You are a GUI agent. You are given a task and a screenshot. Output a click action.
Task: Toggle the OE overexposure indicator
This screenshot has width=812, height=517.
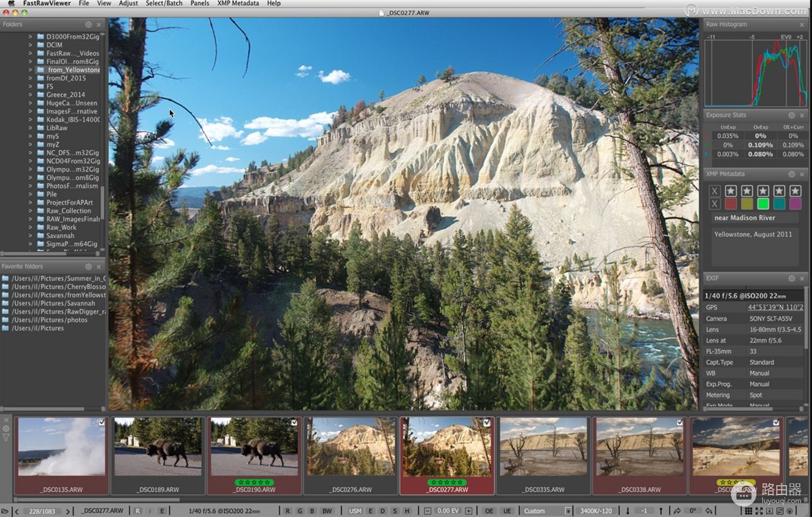tap(489, 511)
